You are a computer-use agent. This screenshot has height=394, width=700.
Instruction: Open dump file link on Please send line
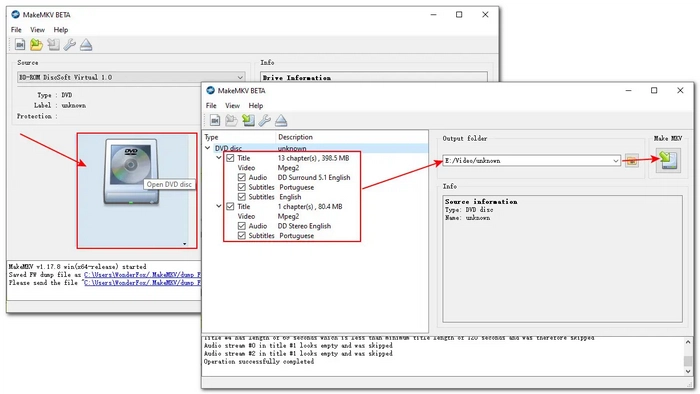[x=142, y=283]
